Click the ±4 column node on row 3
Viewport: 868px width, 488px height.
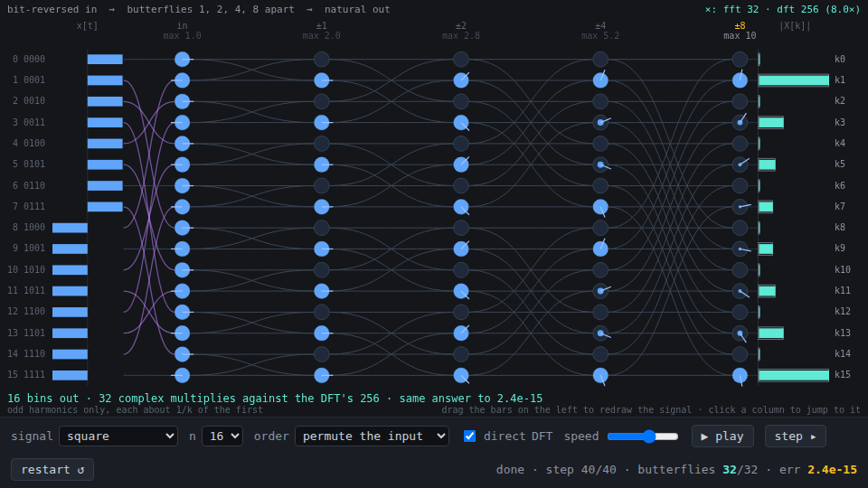click(600, 122)
